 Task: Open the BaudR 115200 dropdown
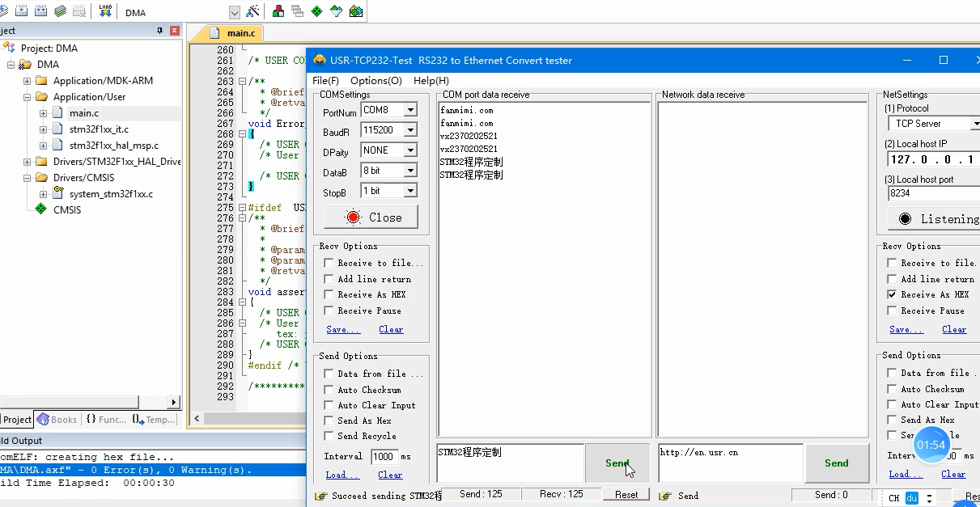click(x=410, y=130)
